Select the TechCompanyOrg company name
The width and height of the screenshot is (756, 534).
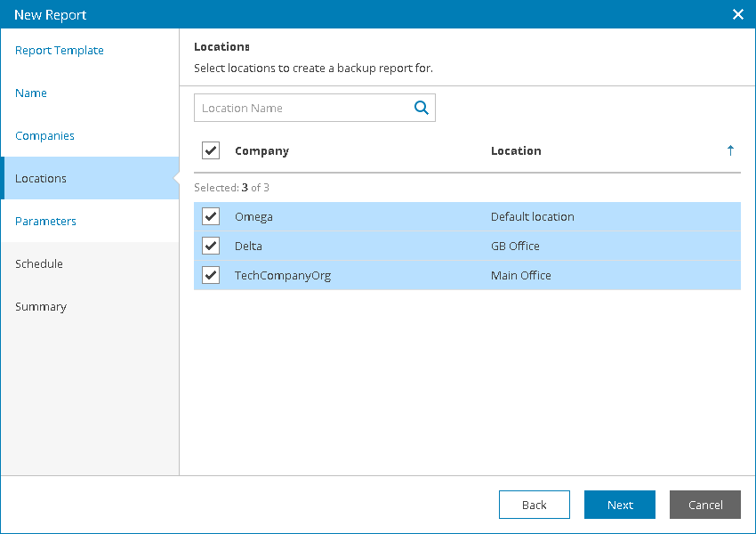pyautogui.click(x=283, y=275)
